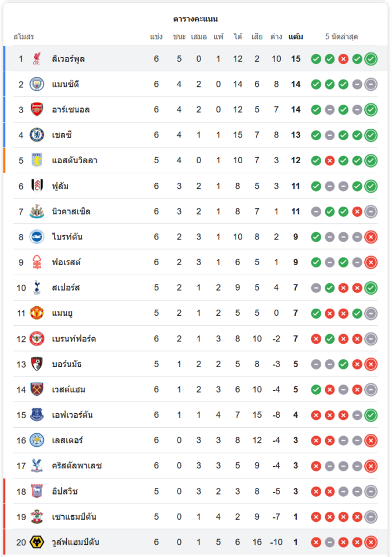Click the Aston Villa crest icon

[x=37, y=160]
